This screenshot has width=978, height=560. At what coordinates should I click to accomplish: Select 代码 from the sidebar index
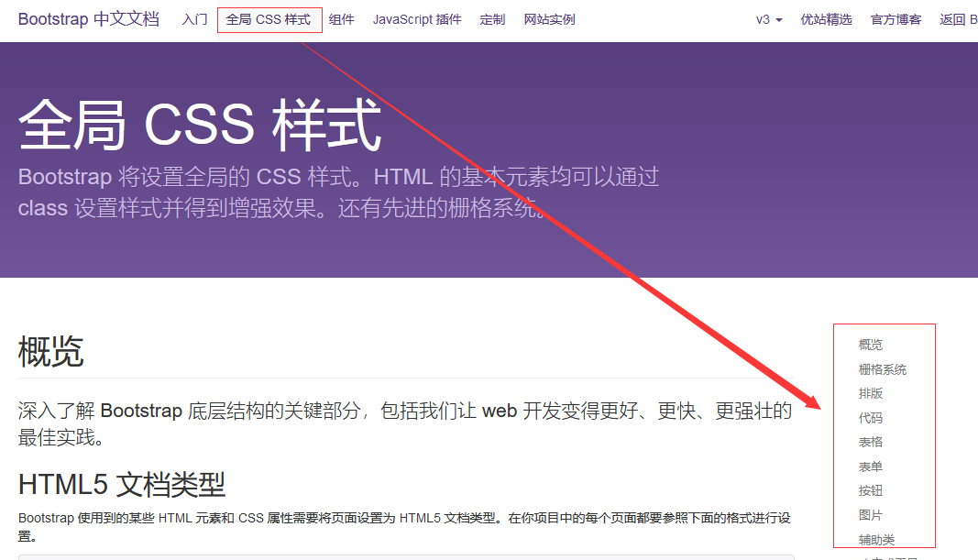pos(870,417)
